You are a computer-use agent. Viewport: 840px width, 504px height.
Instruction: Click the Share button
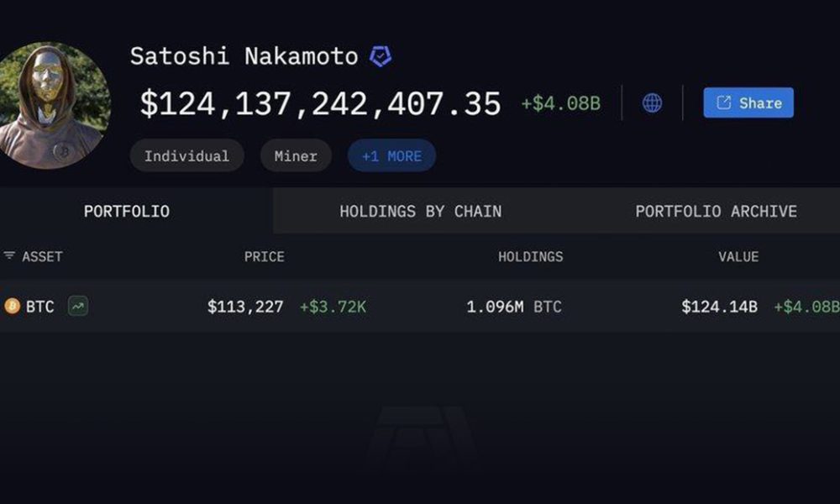[x=748, y=102]
